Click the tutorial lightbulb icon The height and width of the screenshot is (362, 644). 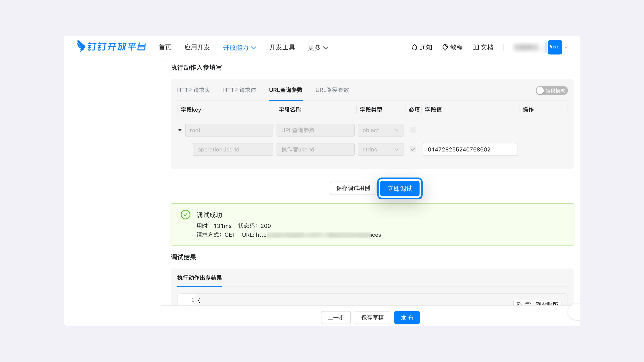[445, 47]
